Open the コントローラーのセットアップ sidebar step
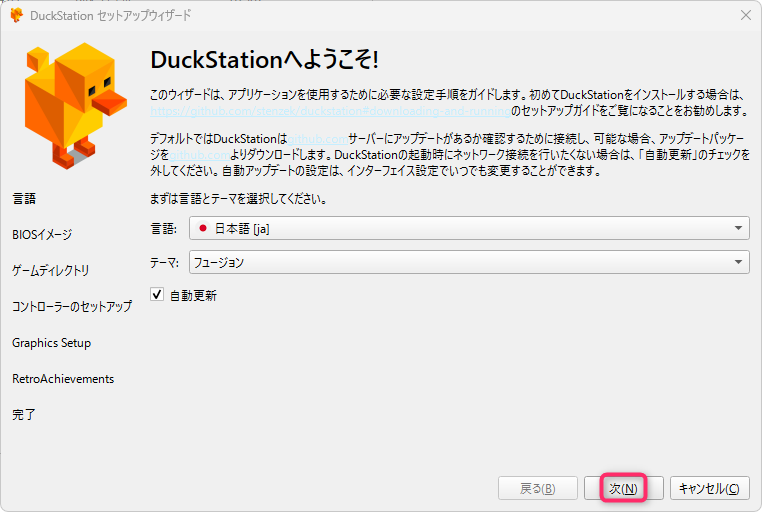 pyautogui.click(x=72, y=306)
